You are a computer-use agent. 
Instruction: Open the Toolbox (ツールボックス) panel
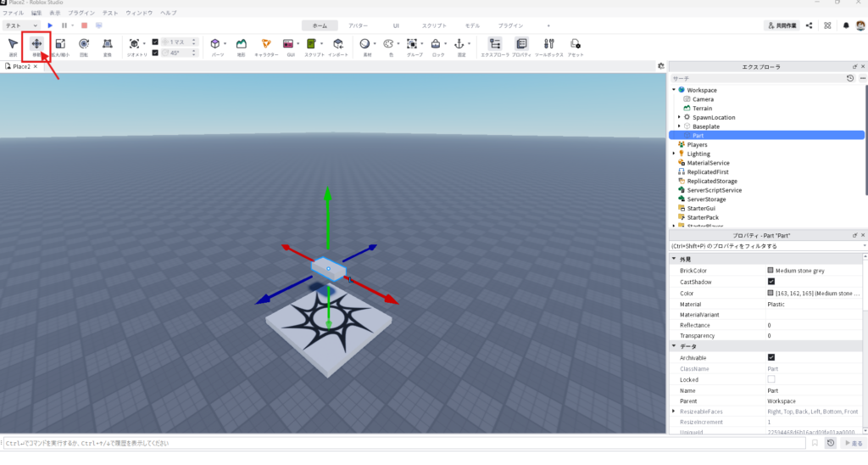click(x=549, y=44)
